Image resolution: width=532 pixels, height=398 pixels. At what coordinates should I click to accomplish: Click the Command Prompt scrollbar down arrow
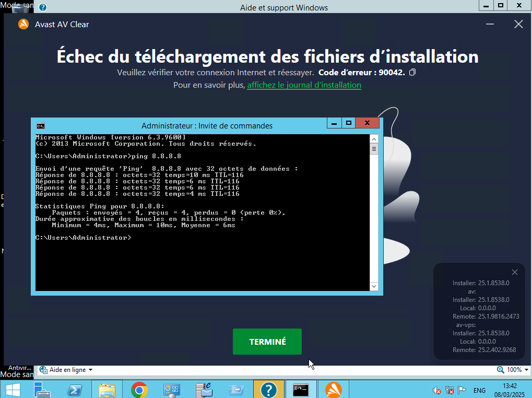373,286
